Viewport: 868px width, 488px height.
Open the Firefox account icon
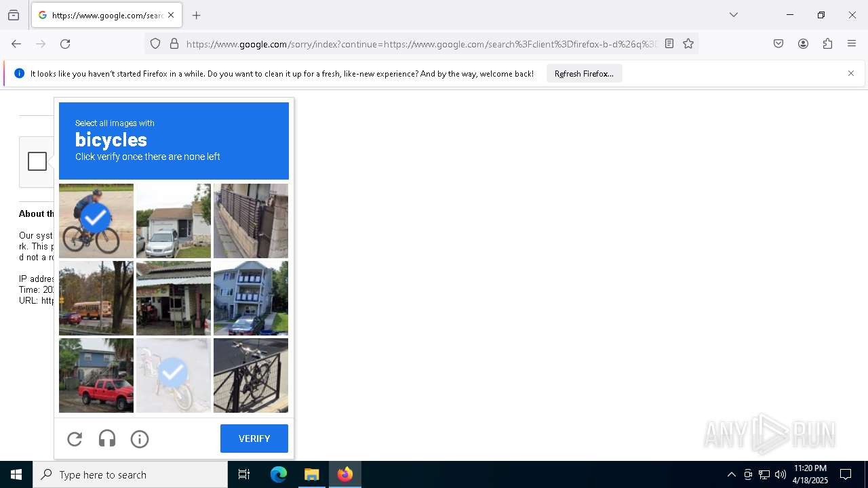point(803,44)
